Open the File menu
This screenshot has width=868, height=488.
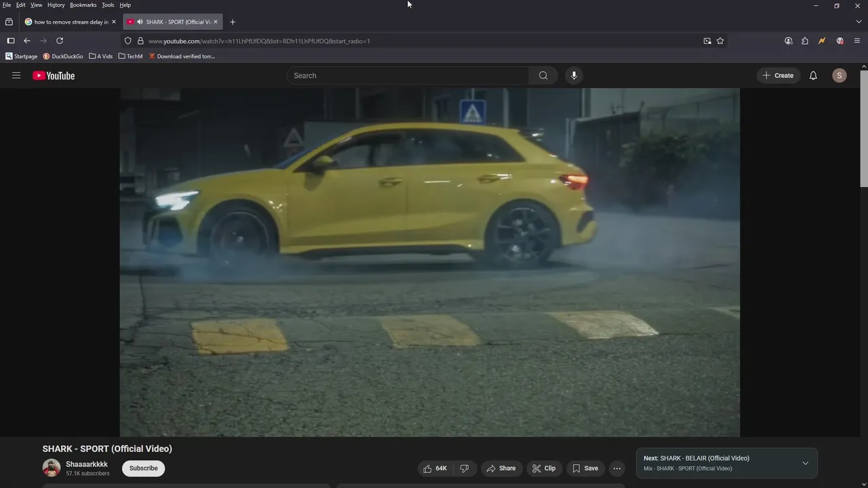(7, 5)
